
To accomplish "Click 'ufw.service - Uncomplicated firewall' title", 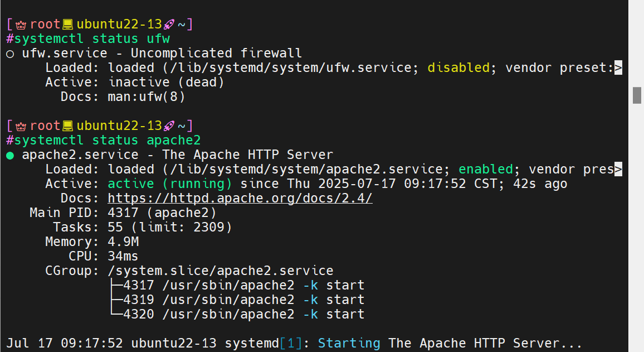I will (x=162, y=53).
